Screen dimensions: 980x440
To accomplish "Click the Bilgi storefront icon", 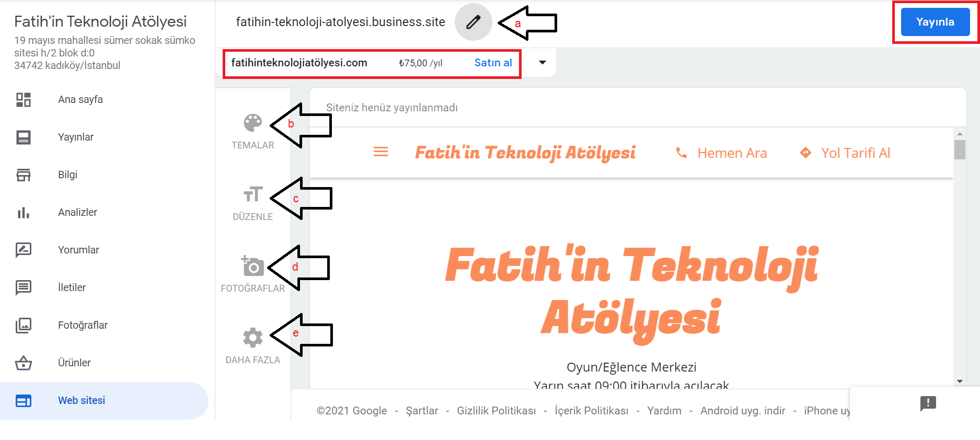I will pyautogui.click(x=24, y=175).
